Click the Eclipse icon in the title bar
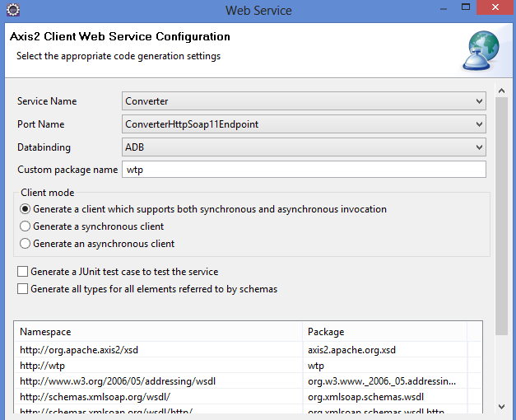Viewport: 516px width, 420px height. (13, 10)
